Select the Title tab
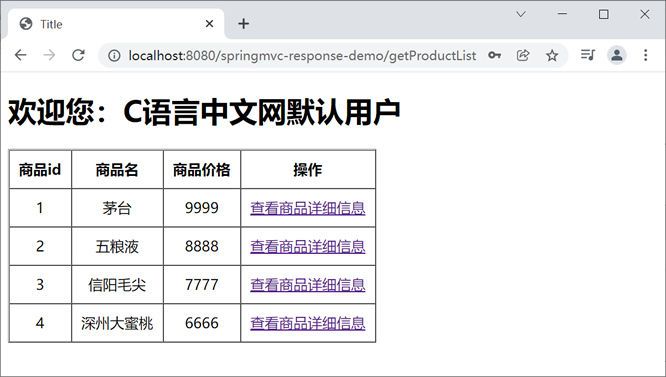The width and height of the screenshot is (666, 377). [x=116, y=24]
